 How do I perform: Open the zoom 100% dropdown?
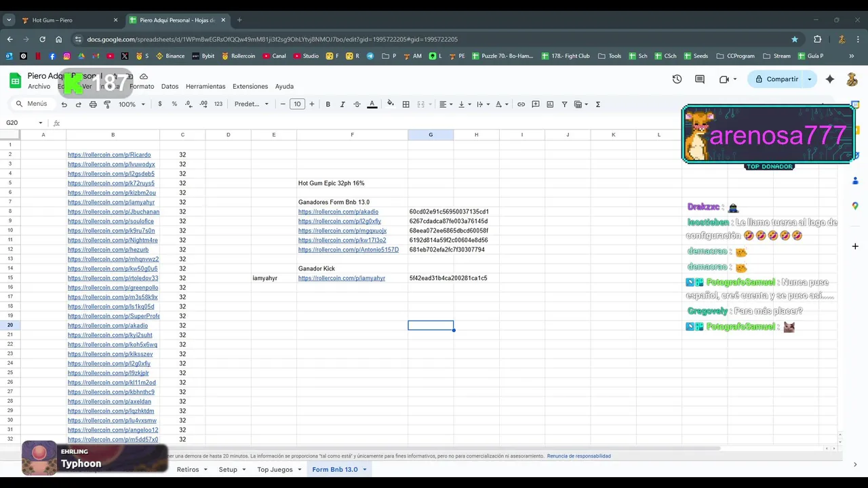pyautogui.click(x=132, y=104)
